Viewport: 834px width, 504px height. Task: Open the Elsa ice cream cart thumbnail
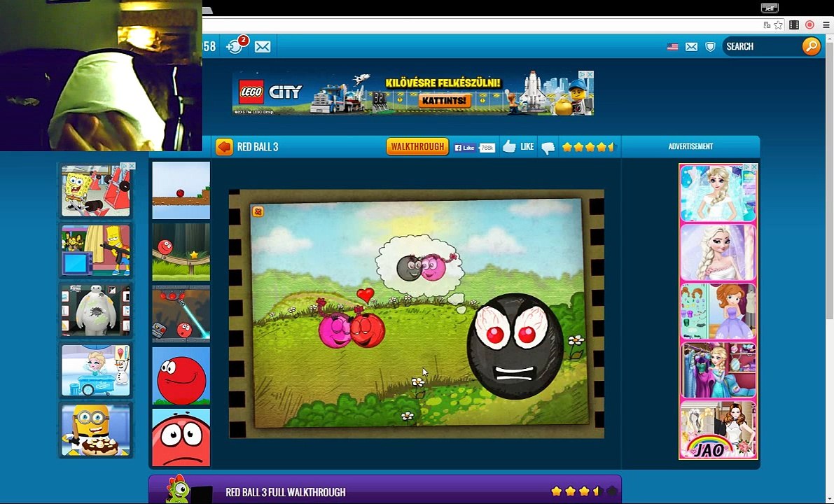pyautogui.click(x=96, y=370)
